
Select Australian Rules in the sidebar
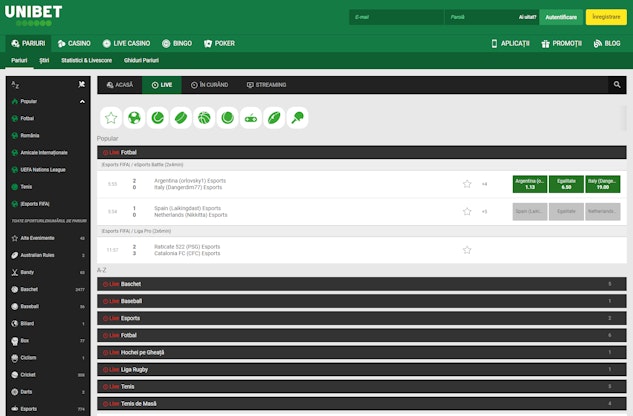48,255
